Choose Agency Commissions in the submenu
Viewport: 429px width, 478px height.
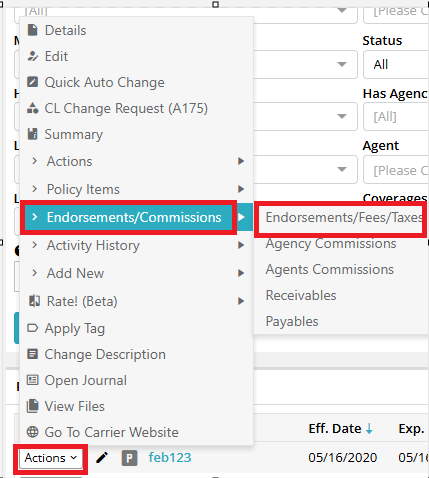[331, 243]
